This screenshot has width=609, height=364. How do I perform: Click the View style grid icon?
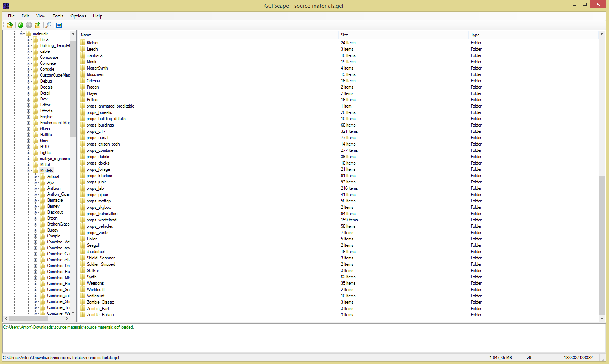pyautogui.click(x=59, y=25)
